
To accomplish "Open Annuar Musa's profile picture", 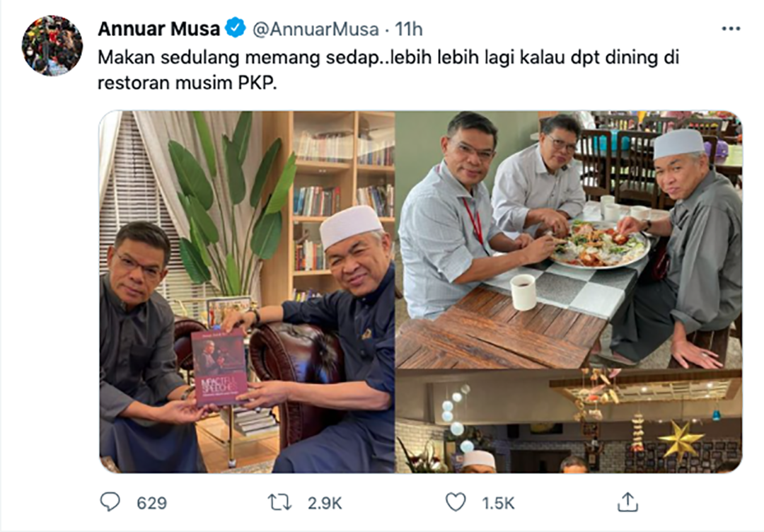I will (x=52, y=45).
